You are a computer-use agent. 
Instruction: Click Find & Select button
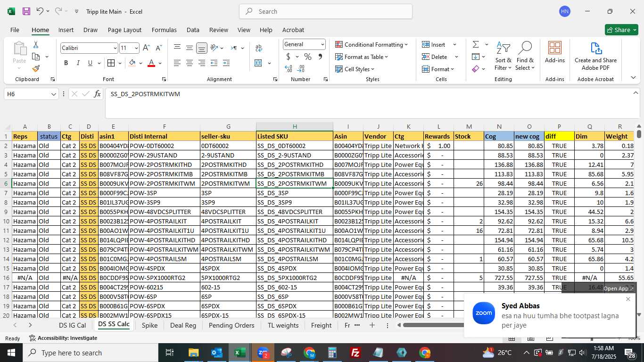tap(525, 56)
